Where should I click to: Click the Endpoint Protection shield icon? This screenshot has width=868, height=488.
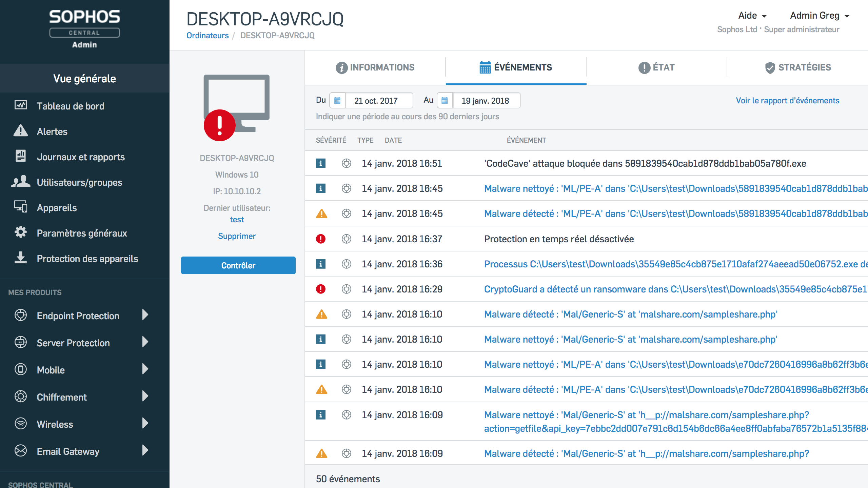(21, 315)
